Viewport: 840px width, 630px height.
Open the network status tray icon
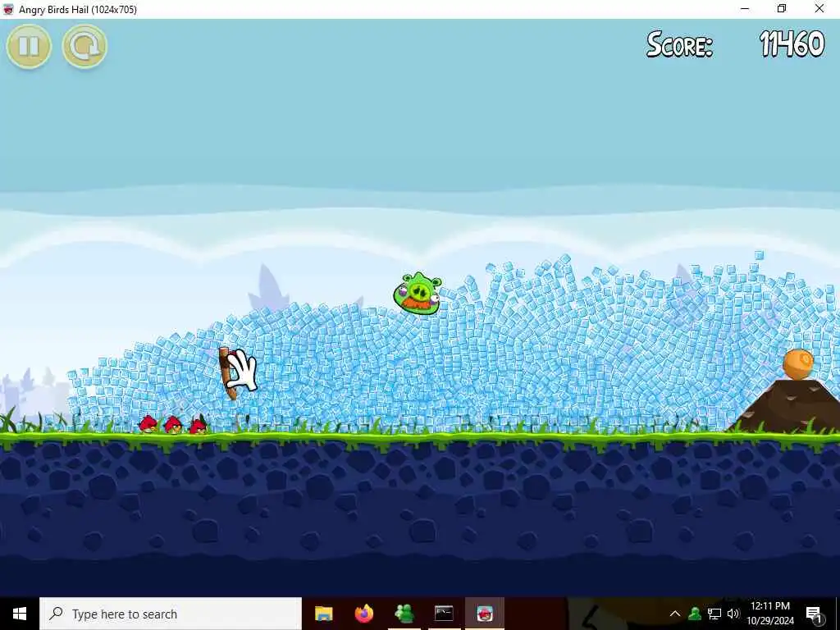[x=714, y=614]
